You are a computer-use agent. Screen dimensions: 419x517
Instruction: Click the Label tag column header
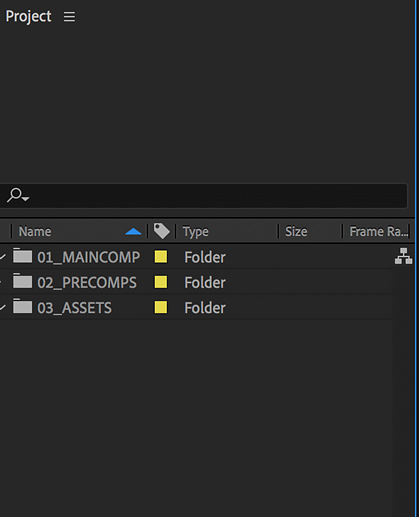[x=161, y=231]
